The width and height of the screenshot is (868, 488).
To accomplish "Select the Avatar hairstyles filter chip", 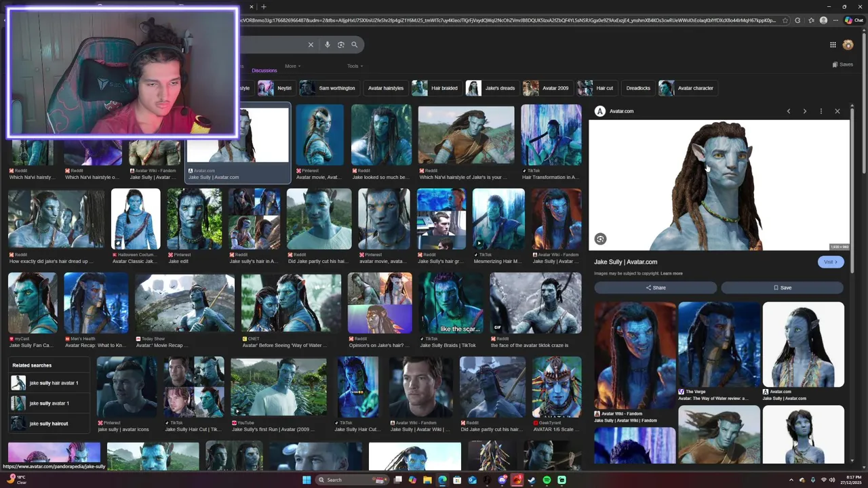I will [385, 88].
